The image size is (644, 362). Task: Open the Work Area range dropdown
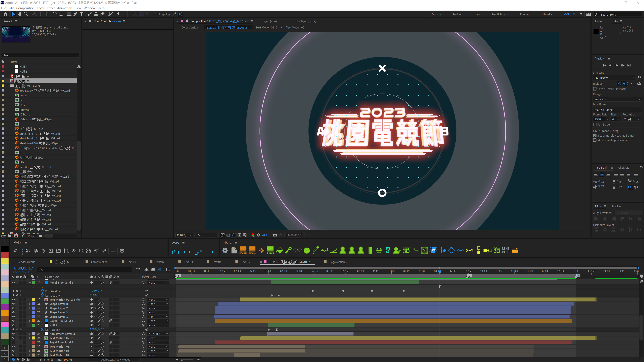[x=617, y=99]
